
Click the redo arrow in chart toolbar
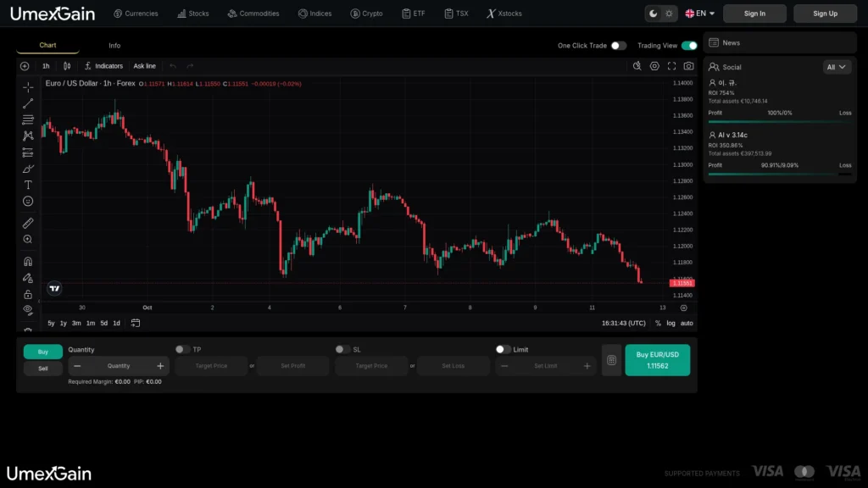click(190, 66)
